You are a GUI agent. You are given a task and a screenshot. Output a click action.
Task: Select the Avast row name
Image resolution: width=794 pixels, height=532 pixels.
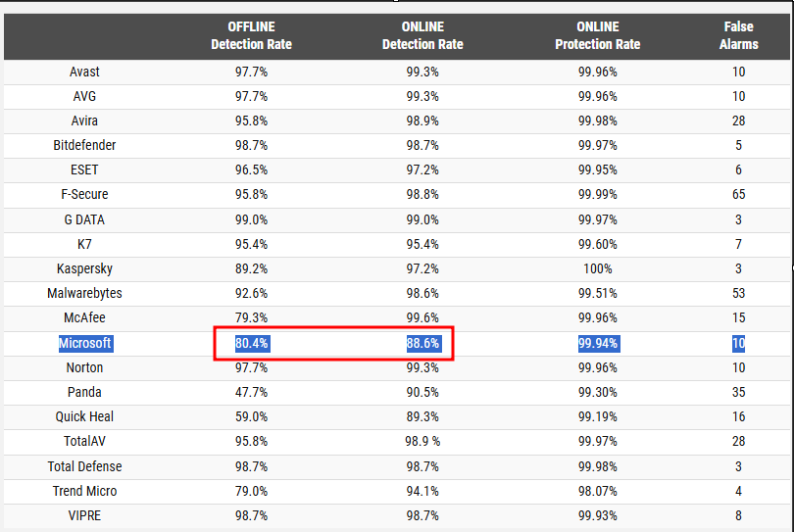[x=84, y=72]
